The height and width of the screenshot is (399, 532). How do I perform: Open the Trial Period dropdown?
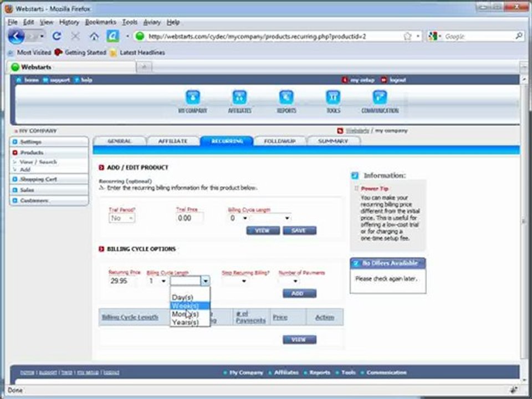click(122, 218)
